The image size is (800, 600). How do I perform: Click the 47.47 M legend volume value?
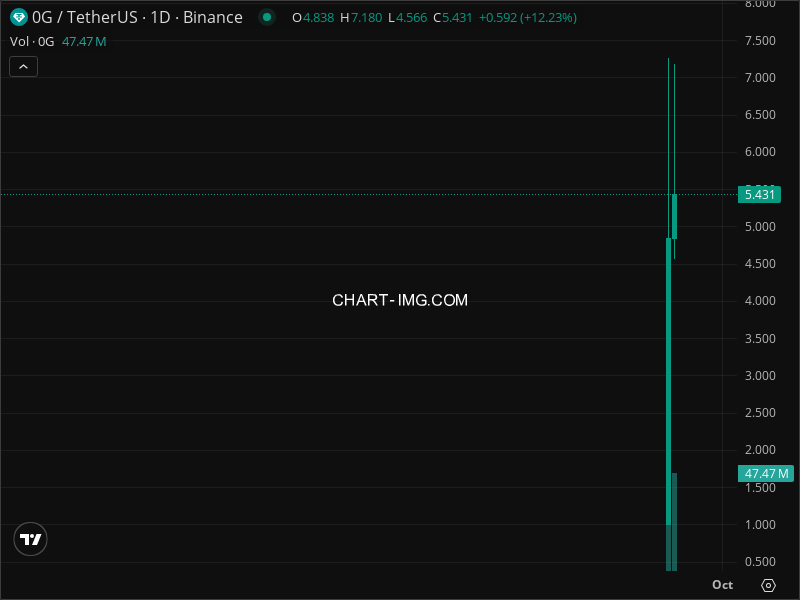pos(84,41)
